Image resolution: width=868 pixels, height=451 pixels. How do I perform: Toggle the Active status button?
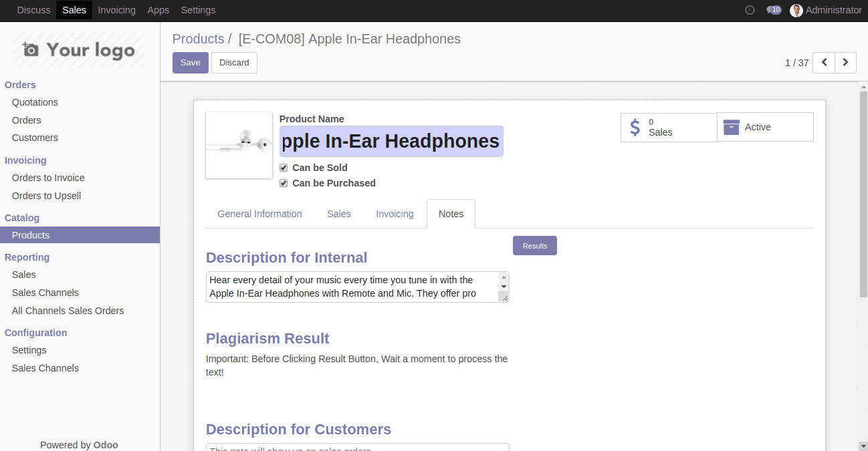[765, 127]
